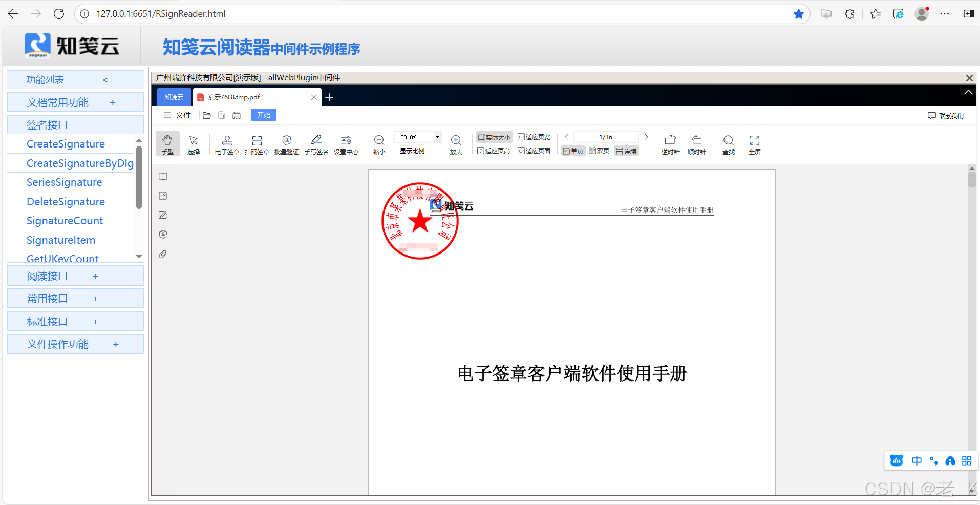Rotate page clockwise with 顺时针

(697, 144)
